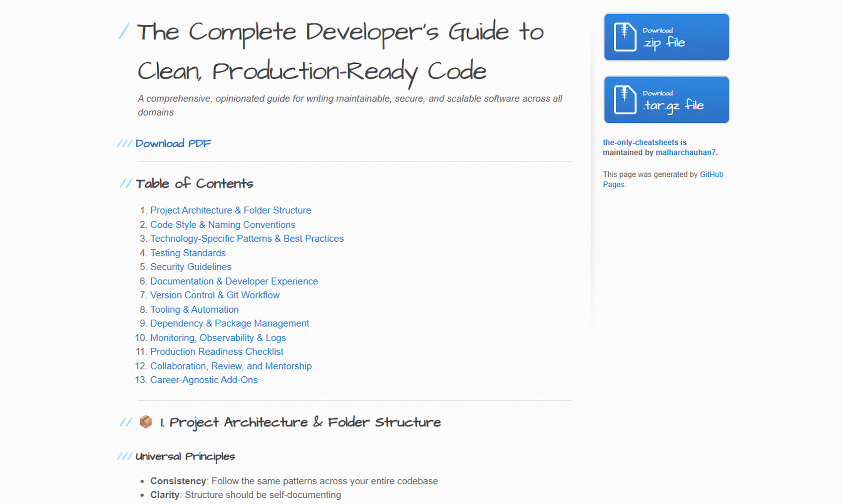Screen dimensions: 843x504
Task: Click the italic subtitle about comprehensive guide
Action: (x=350, y=106)
